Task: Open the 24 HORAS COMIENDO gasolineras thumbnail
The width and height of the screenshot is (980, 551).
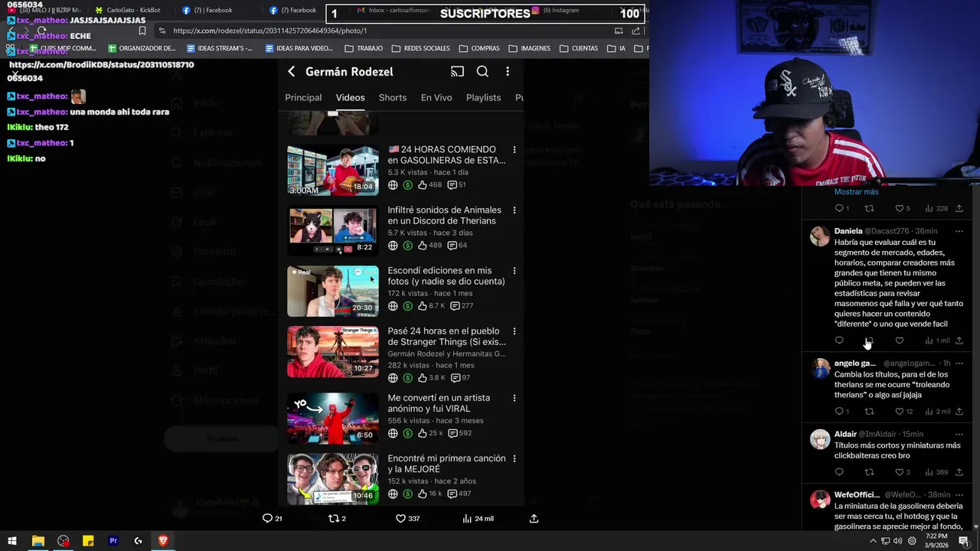Action: coord(333,171)
